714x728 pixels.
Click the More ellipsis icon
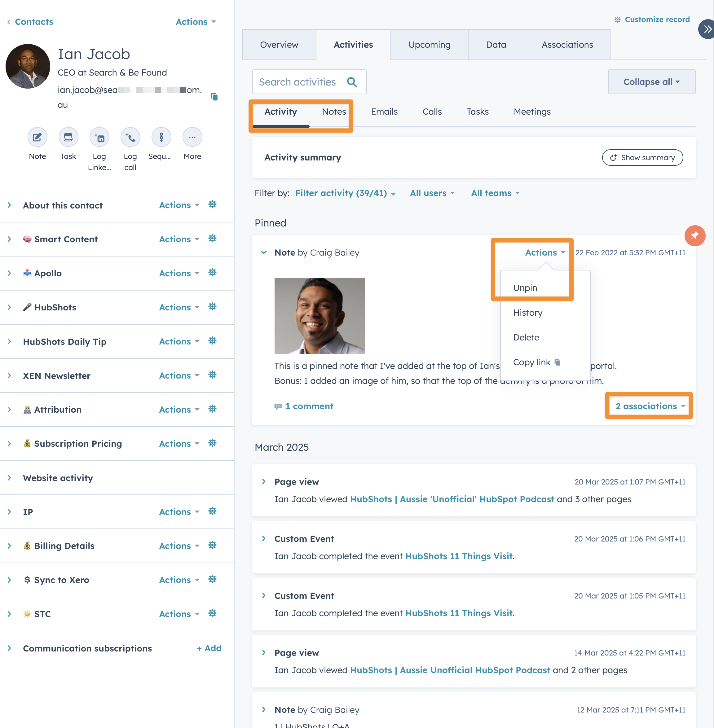tap(192, 137)
